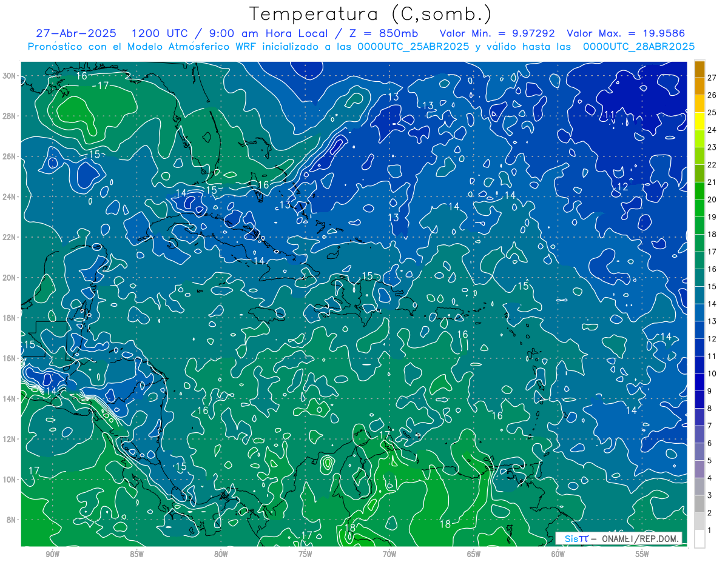Click the legend swatch between 19 and 20

click(x=699, y=209)
